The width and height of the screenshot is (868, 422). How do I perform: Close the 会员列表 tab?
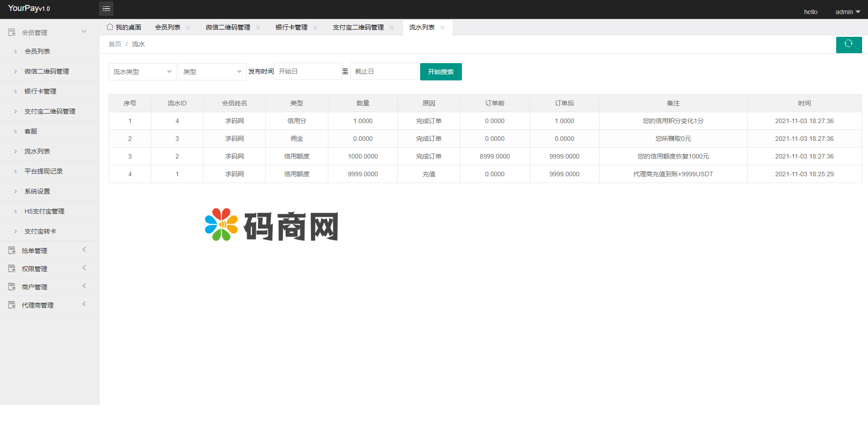[188, 28]
